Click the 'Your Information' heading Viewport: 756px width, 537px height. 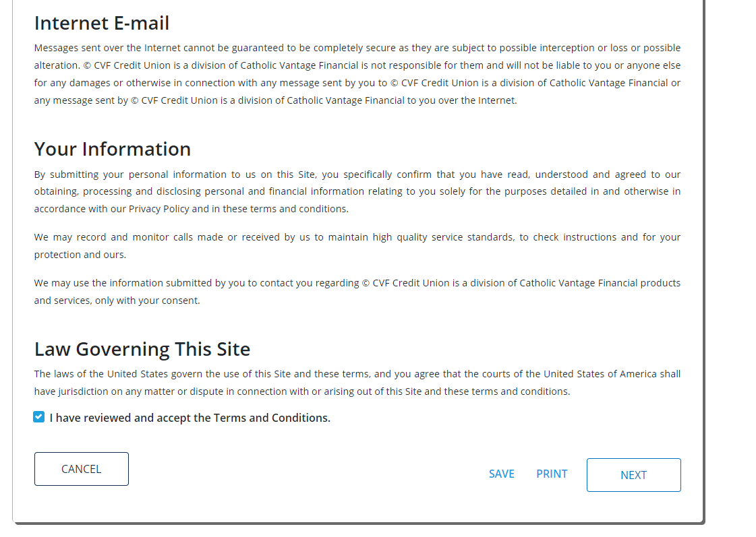click(x=113, y=149)
